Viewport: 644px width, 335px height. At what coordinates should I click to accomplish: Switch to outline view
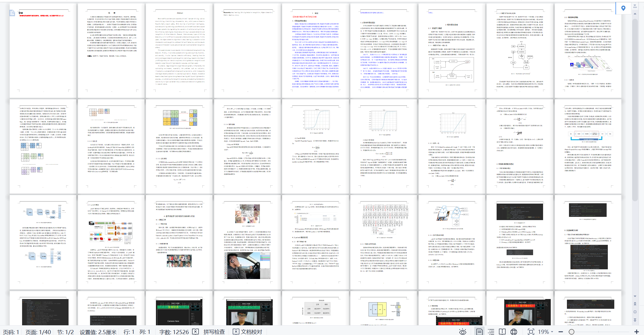491,332
